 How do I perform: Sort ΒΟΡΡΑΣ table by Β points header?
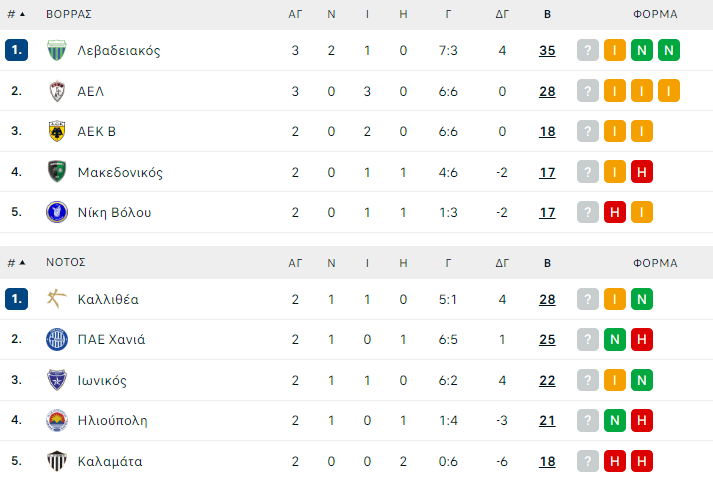(547, 15)
